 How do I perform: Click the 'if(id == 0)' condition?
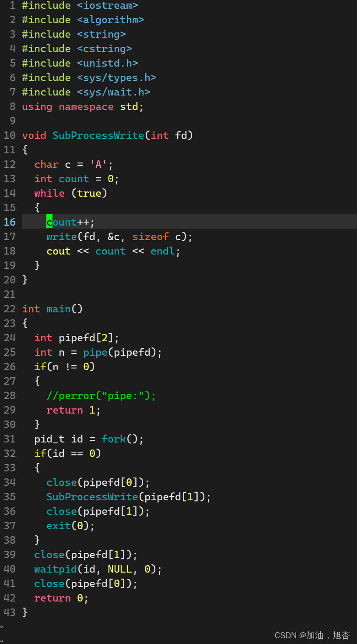click(68, 454)
